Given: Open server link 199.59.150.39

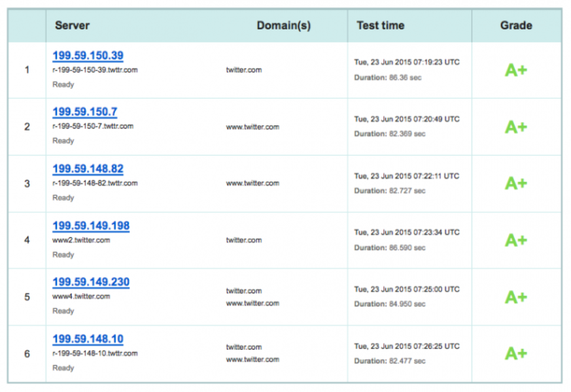Looking at the screenshot, I should tap(88, 56).
